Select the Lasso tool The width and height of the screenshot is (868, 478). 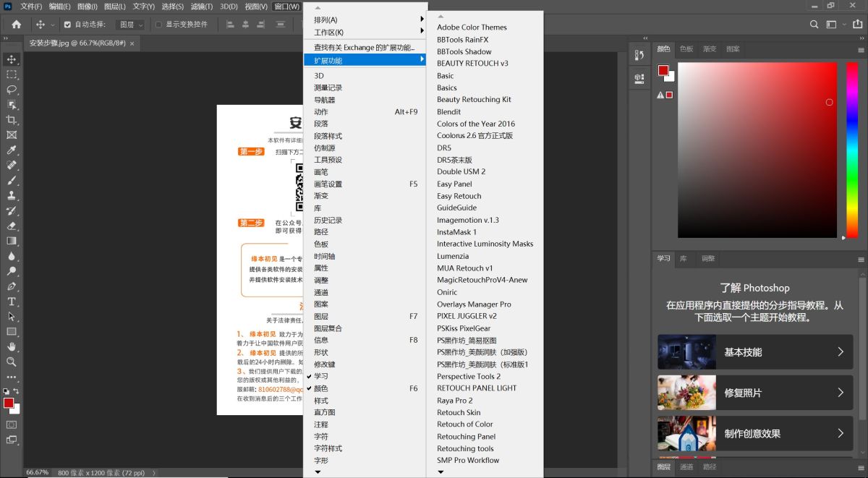point(12,90)
